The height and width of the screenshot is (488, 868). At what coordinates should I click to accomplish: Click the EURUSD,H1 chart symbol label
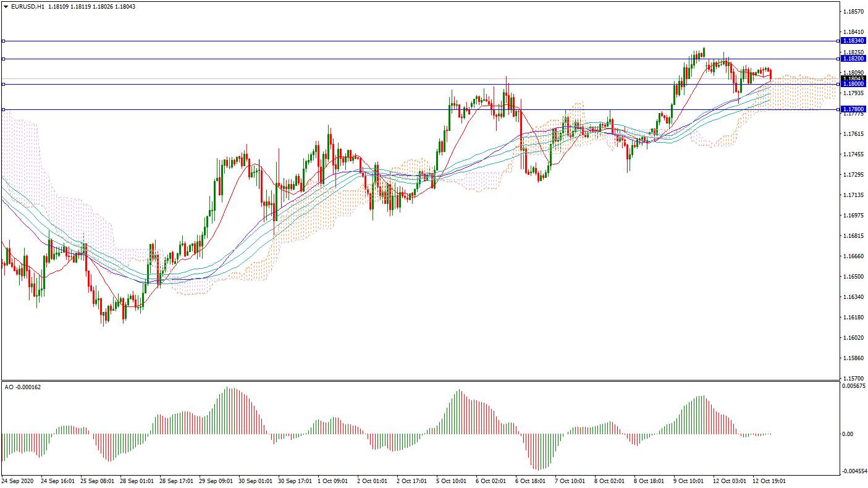click(x=27, y=6)
